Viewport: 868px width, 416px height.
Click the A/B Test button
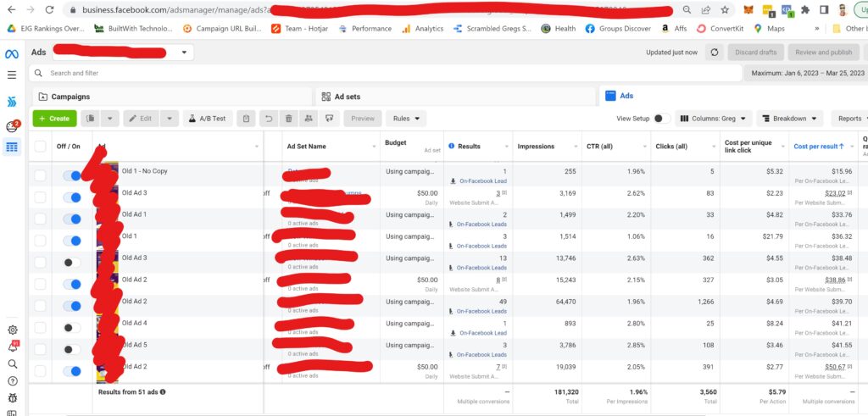(207, 119)
